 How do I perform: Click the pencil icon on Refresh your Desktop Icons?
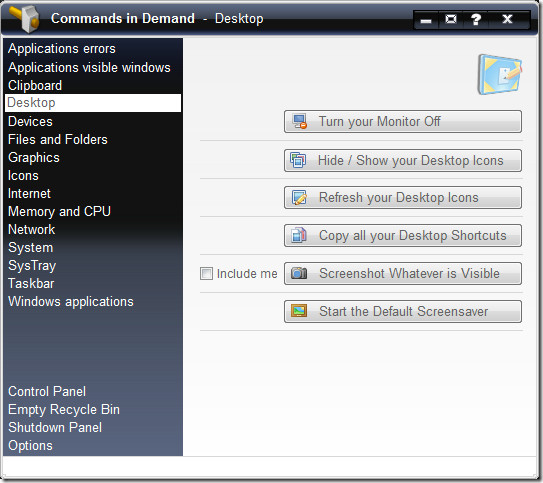(299, 198)
